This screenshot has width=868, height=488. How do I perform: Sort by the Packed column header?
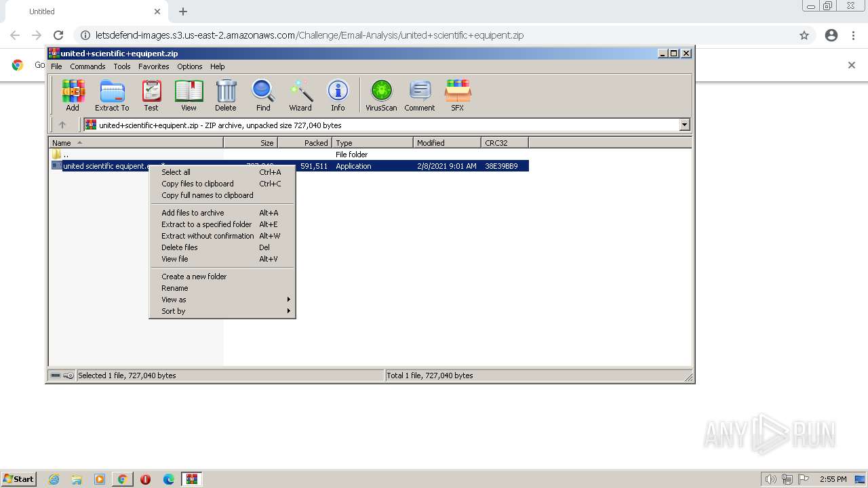(x=304, y=143)
